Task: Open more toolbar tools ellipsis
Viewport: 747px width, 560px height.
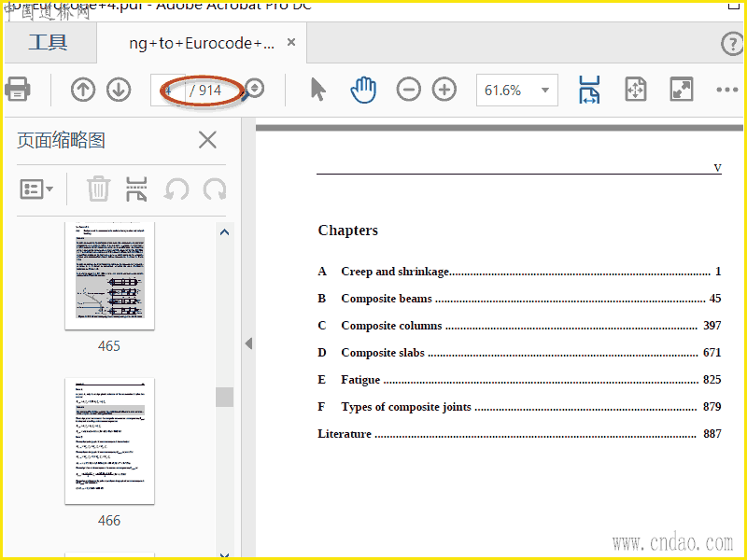Action: coord(727,90)
